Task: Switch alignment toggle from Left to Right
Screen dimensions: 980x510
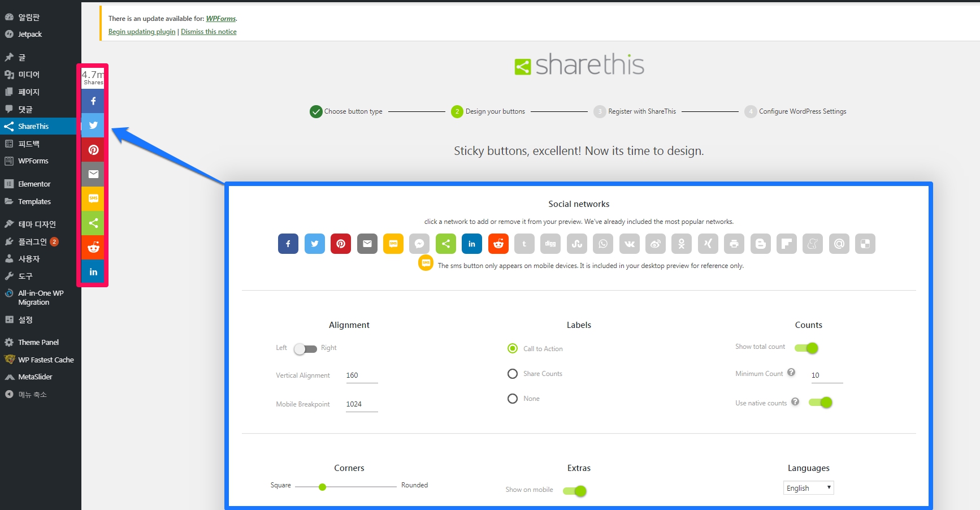Action: (x=305, y=349)
